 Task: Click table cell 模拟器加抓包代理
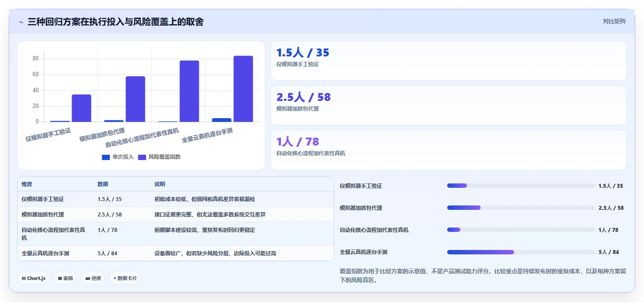point(43,215)
